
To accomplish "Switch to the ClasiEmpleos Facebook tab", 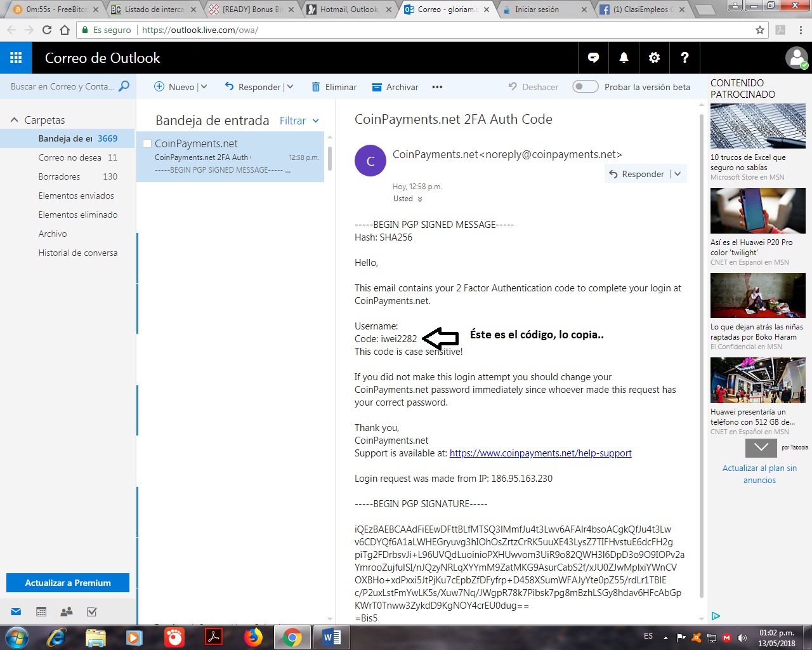I will [x=643, y=10].
